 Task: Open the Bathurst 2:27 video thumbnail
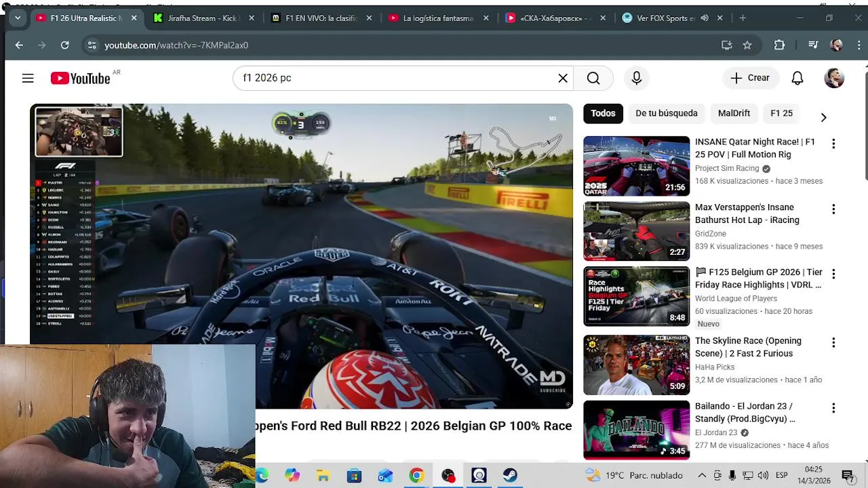636,231
